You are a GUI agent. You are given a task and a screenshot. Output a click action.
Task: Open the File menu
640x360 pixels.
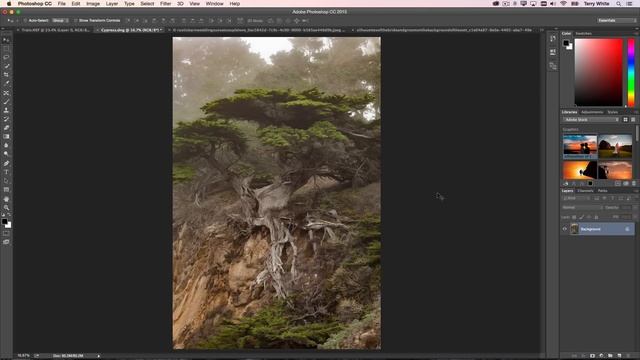[62, 4]
